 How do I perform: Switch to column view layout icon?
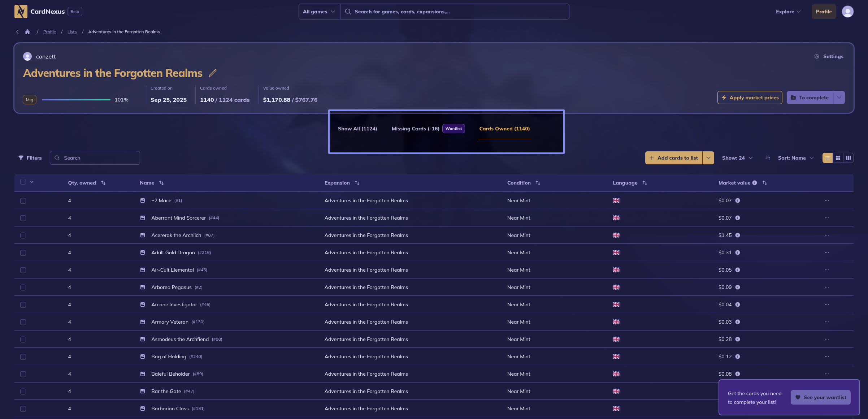point(849,158)
